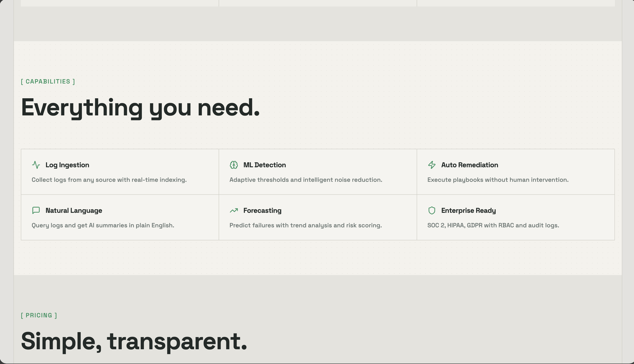Click the Enterprise Ready shield icon

tap(432, 210)
